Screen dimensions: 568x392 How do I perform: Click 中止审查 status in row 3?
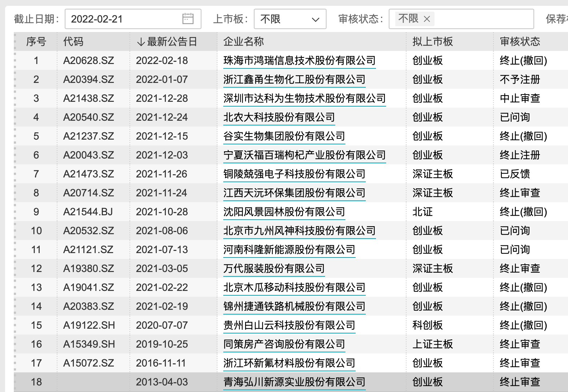coord(520,98)
